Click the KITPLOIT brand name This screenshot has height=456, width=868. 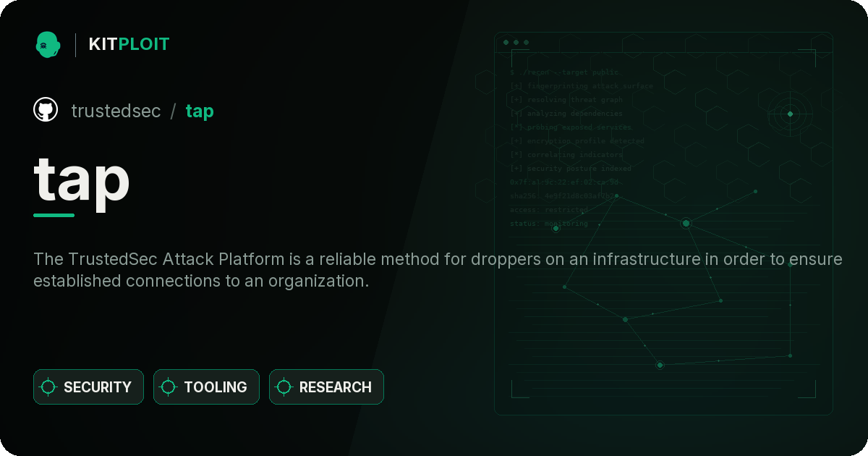coord(129,44)
